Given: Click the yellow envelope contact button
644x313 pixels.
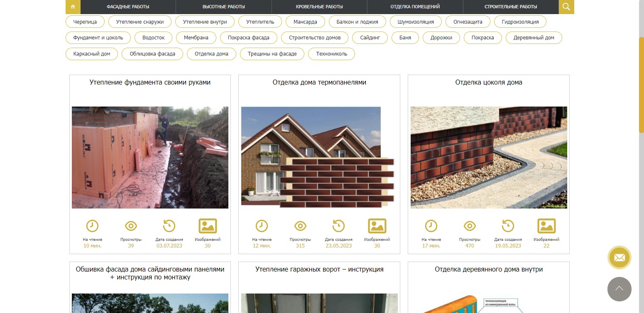Looking at the screenshot, I should pyautogui.click(x=620, y=257).
